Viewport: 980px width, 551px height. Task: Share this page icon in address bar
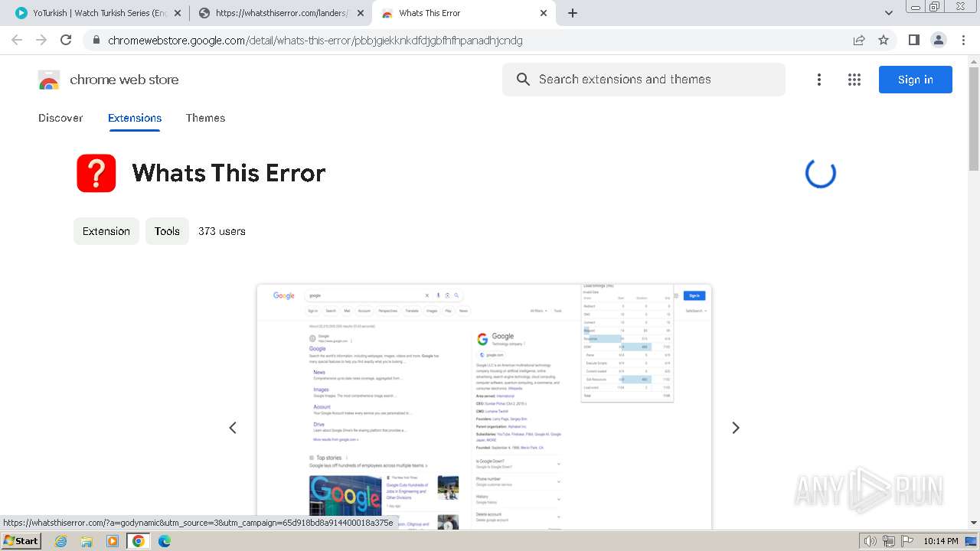point(859,40)
